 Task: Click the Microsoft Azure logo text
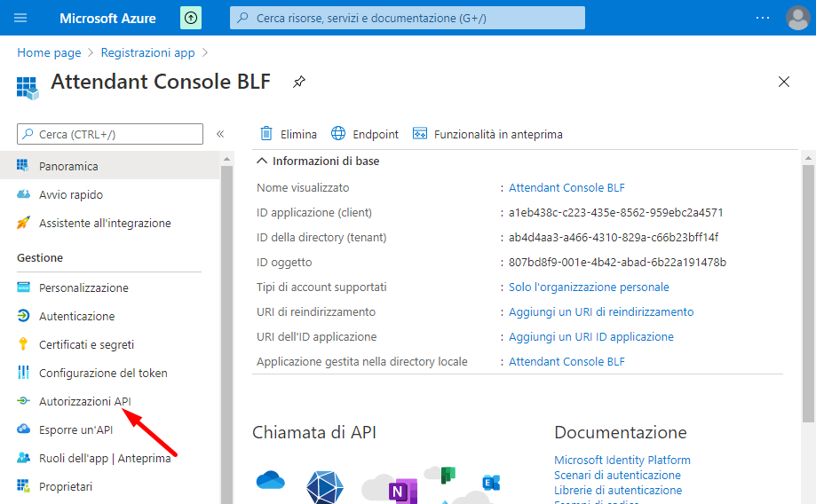[107, 19]
